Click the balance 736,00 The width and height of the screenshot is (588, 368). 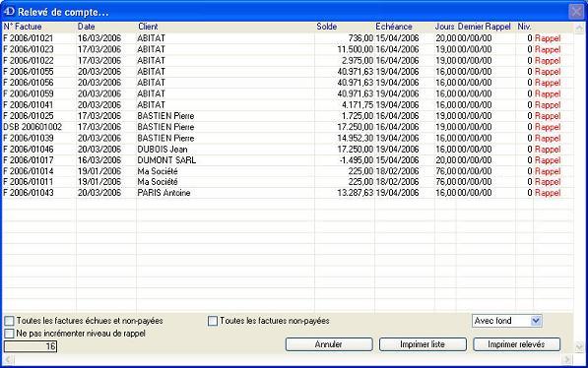click(360, 38)
